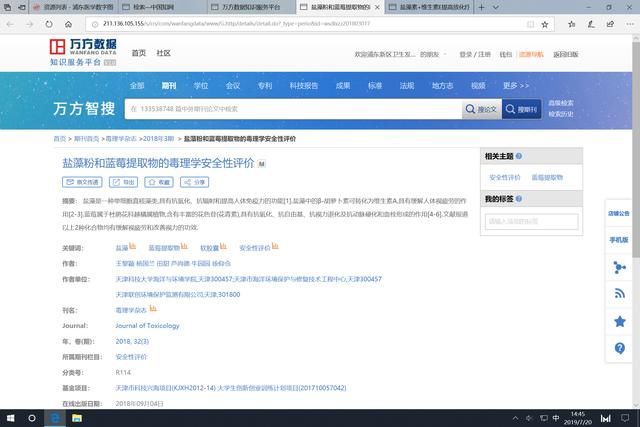
Task: Open chart icon next to keyword 蓝莓提取物
Action: coord(184,246)
